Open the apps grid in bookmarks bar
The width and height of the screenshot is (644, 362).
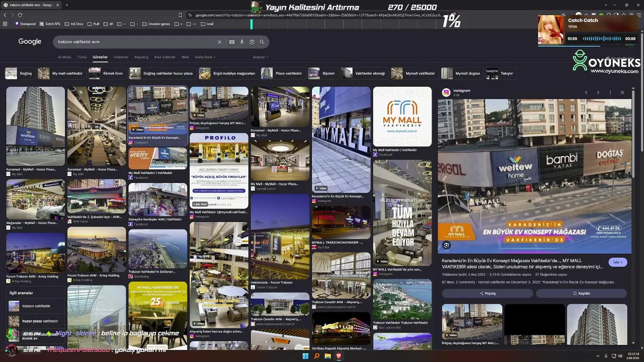[x=5, y=24]
